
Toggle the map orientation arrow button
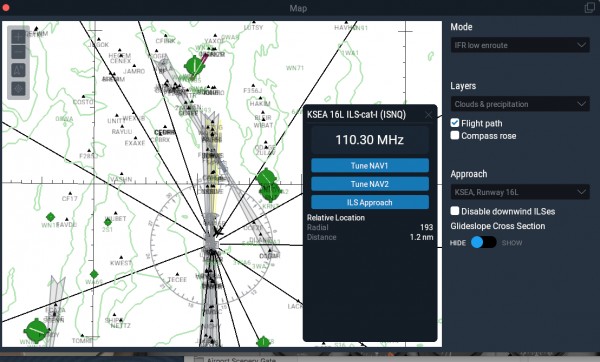click(x=18, y=70)
